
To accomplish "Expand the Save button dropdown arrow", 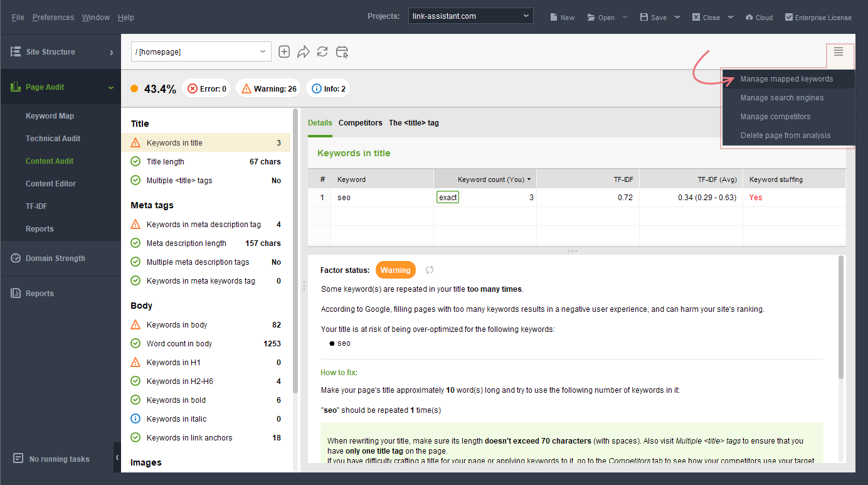I will 677,17.
